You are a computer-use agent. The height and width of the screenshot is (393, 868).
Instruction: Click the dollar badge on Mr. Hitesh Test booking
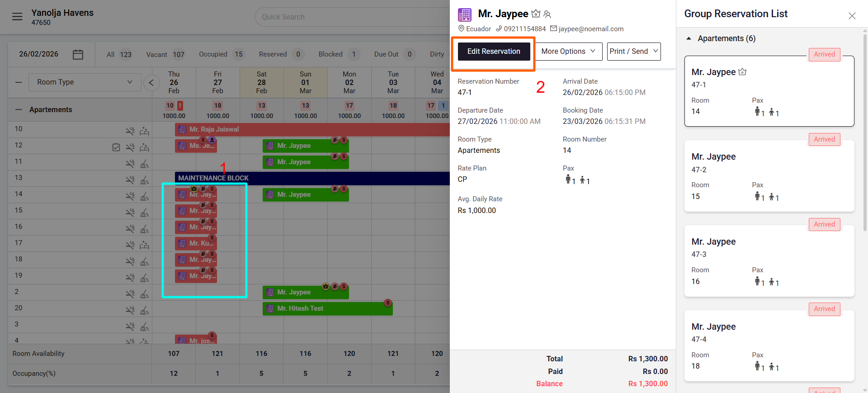pyautogui.click(x=387, y=303)
